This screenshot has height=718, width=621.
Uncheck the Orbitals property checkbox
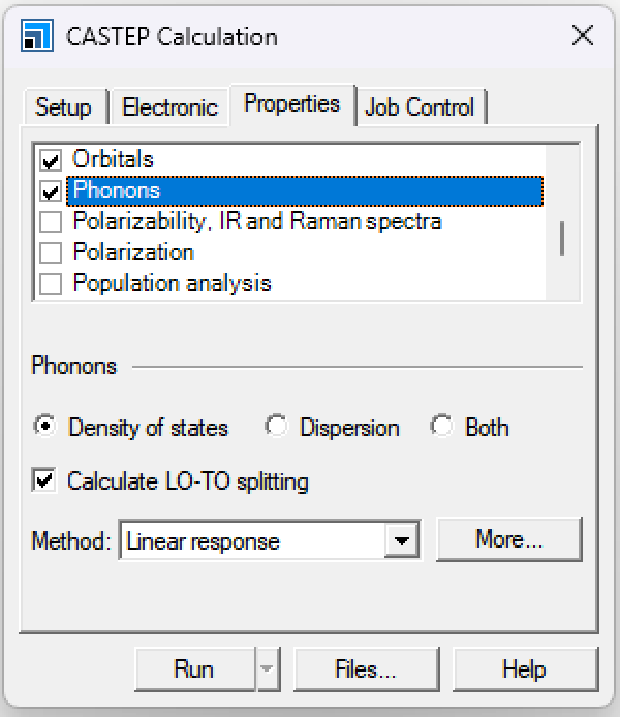pyautogui.click(x=50, y=160)
